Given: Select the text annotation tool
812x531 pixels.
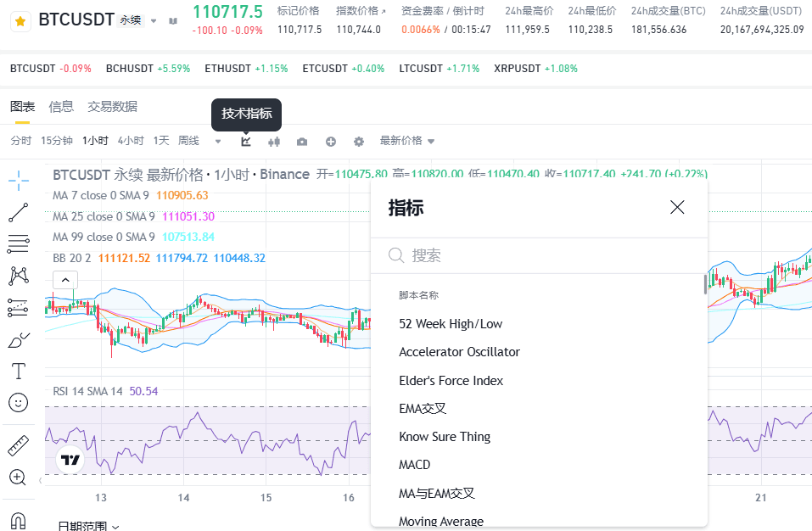Looking at the screenshot, I should pyautogui.click(x=19, y=371).
